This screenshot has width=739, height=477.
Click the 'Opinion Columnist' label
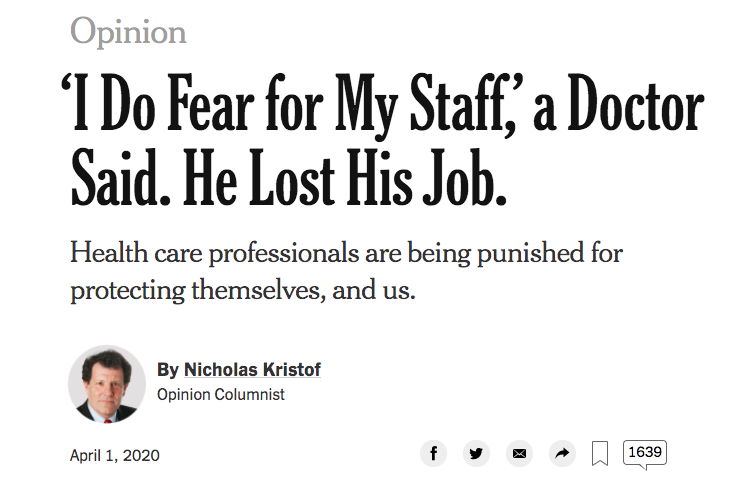coord(221,395)
